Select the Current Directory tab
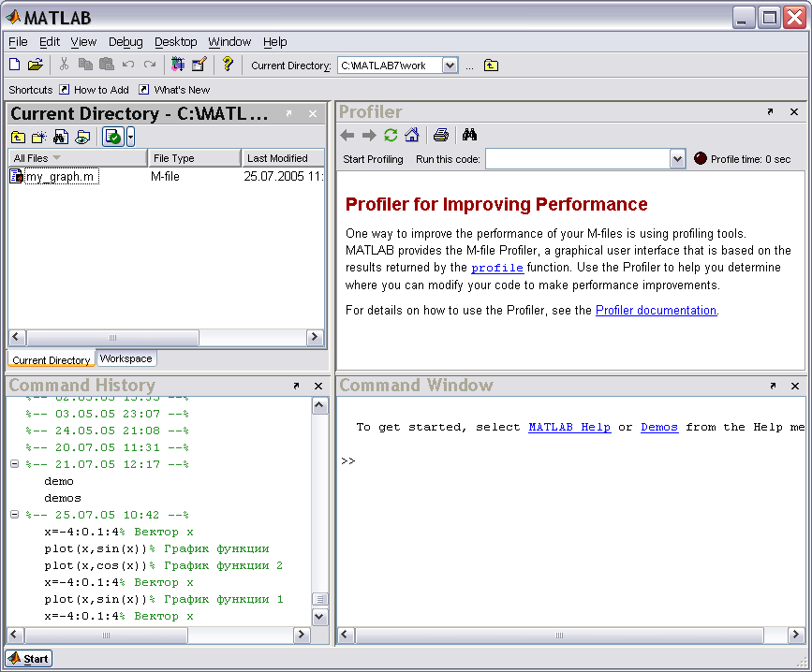Image resolution: width=812 pixels, height=672 pixels. (52, 359)
